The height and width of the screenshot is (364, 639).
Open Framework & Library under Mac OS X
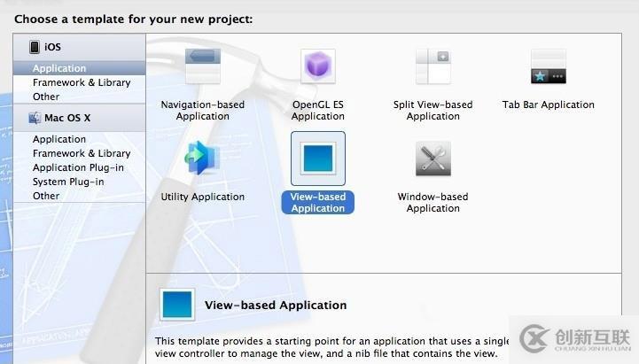pos(79,153)
